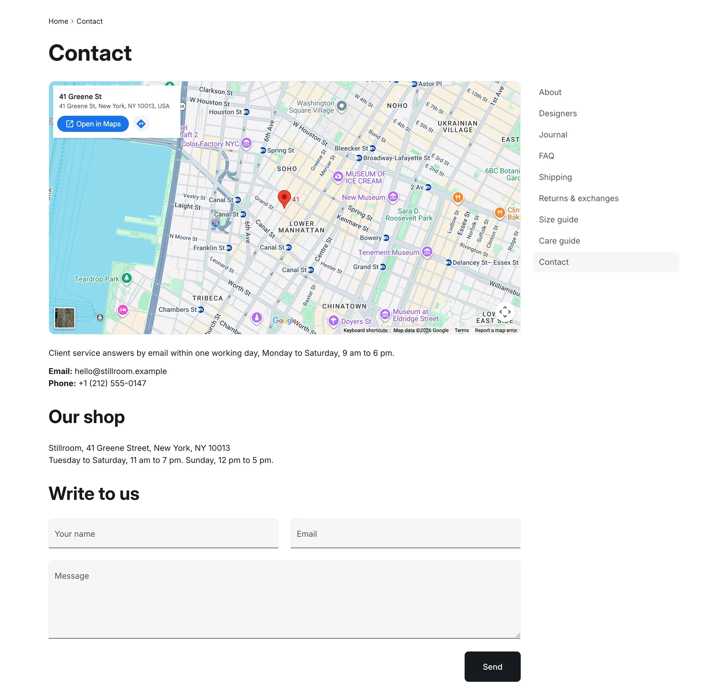Click the 2 Av subway station icon
The height and width of the screenshot is (700, 728).
tap(428, 187)
